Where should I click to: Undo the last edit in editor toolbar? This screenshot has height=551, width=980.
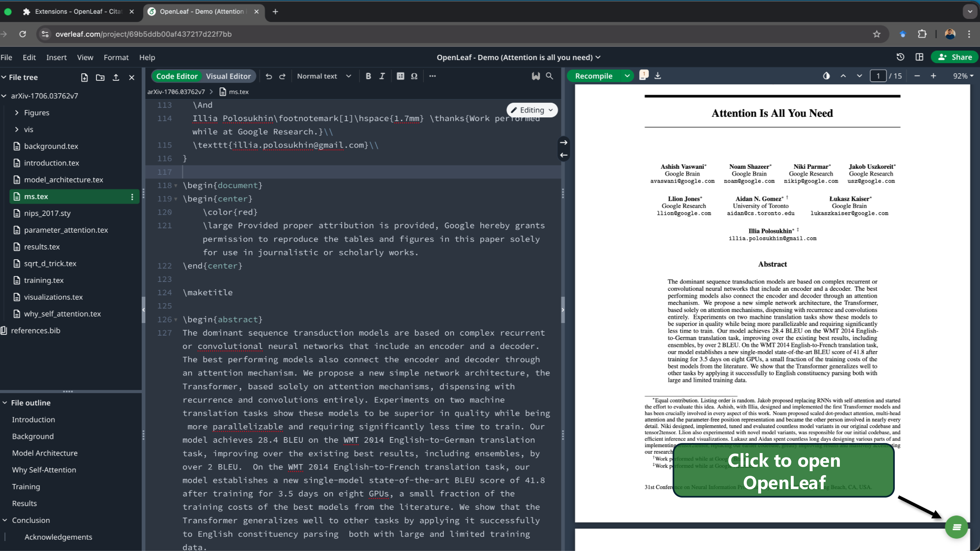tap(269, 76)
